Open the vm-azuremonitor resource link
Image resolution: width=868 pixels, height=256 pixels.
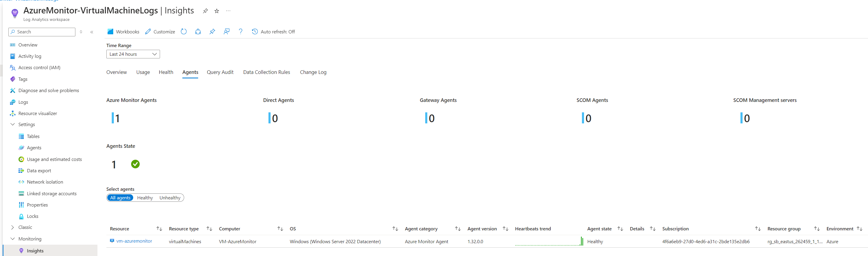point(134,241)
